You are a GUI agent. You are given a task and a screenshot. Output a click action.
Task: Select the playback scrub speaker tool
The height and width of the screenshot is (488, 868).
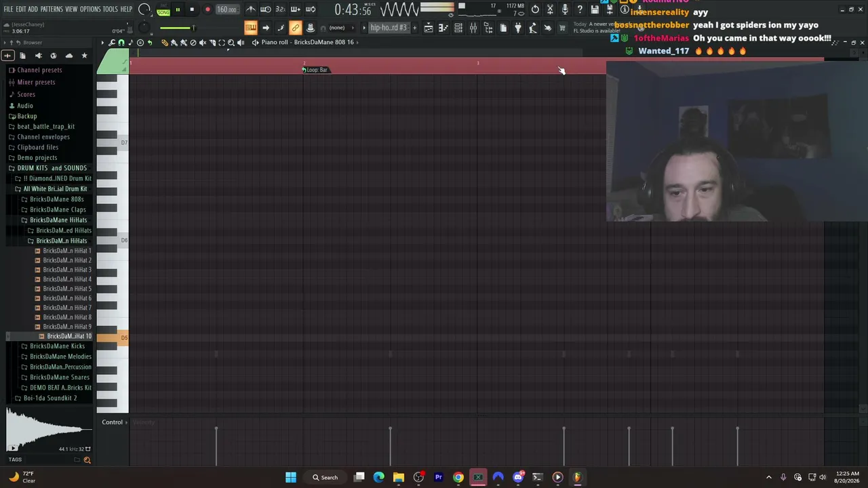(x=241, y=43)
